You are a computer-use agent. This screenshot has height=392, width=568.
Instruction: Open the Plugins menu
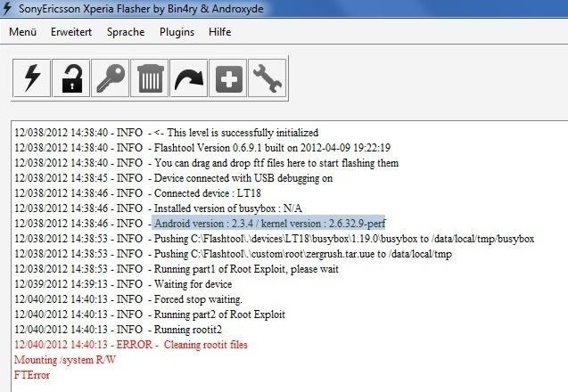177,32
